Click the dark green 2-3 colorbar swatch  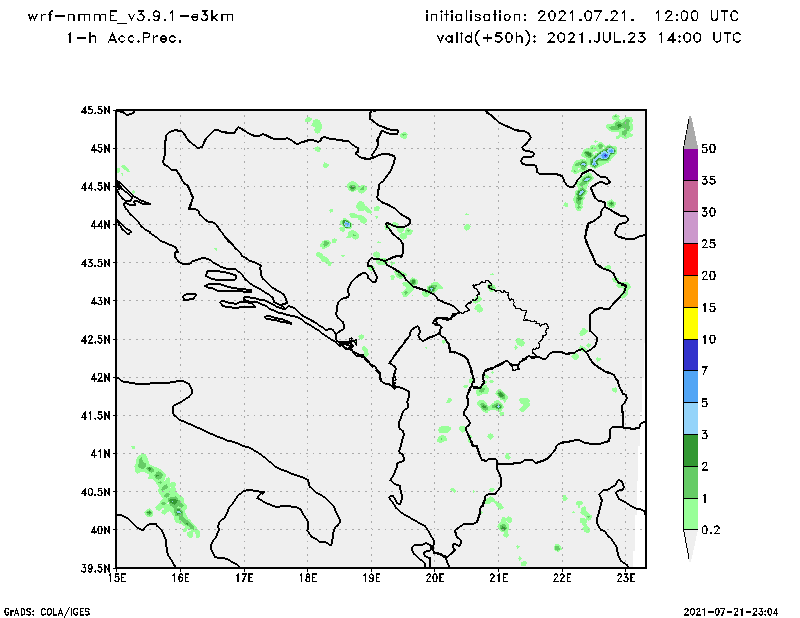(690, 450)
